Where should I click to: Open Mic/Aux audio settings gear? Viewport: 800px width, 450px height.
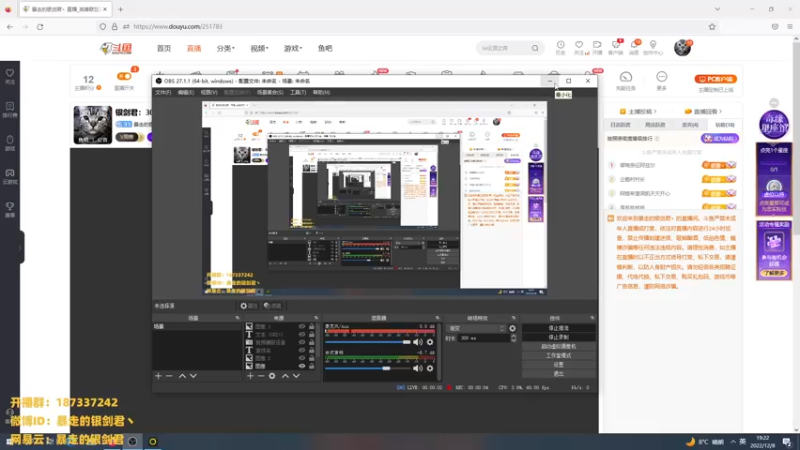pyautogui.click(x=430, y=342)
